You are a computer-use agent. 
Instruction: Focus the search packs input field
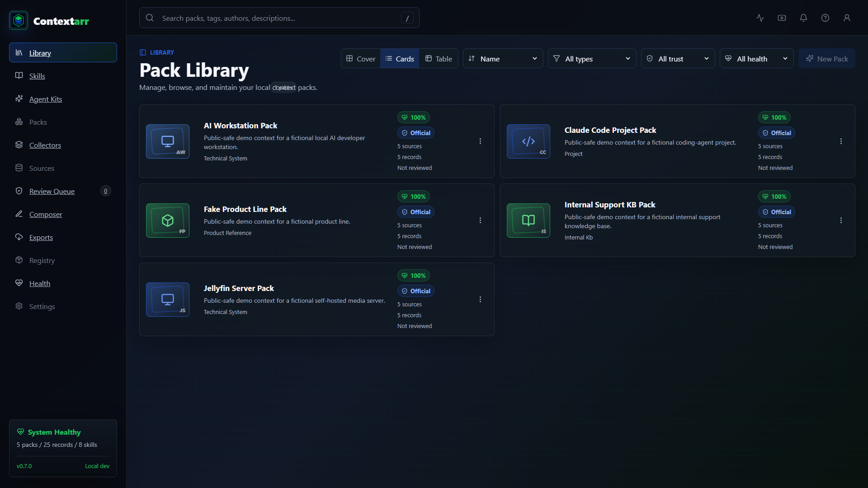click(279, 18)
